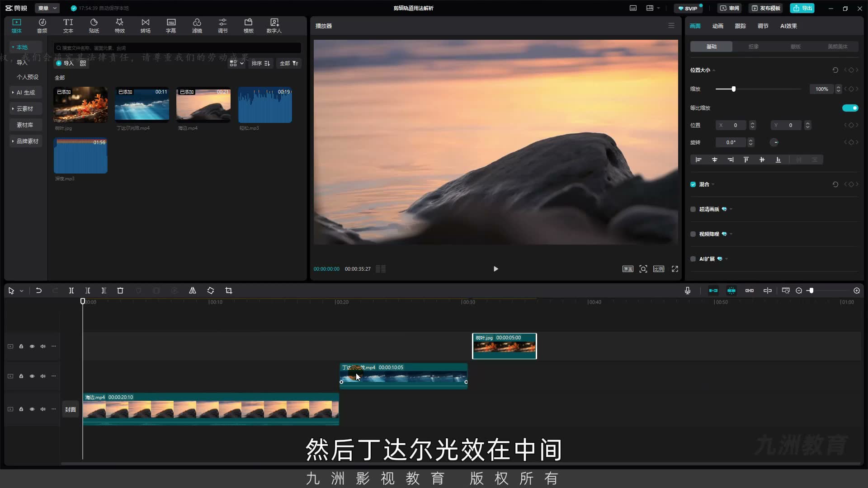Open the 调节 adjust panel icon
This screenshot has height=488, width=868.
223,26
